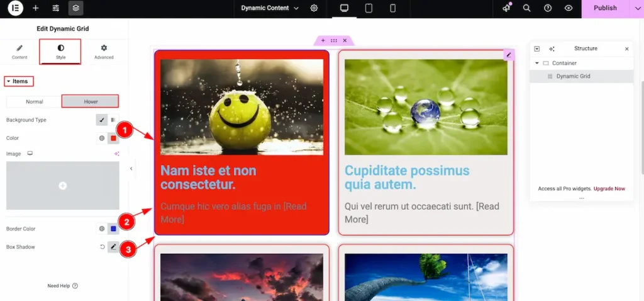Select classic background type brush
Image resolution: width=644 pixels, height=301 pixels.
[x=102, y=120]
